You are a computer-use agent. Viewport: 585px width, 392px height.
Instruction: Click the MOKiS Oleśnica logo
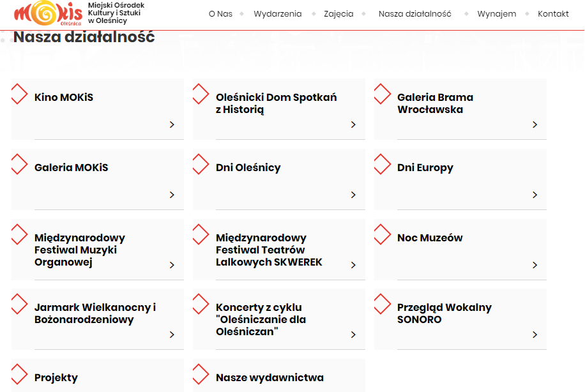tap(48, 13)
